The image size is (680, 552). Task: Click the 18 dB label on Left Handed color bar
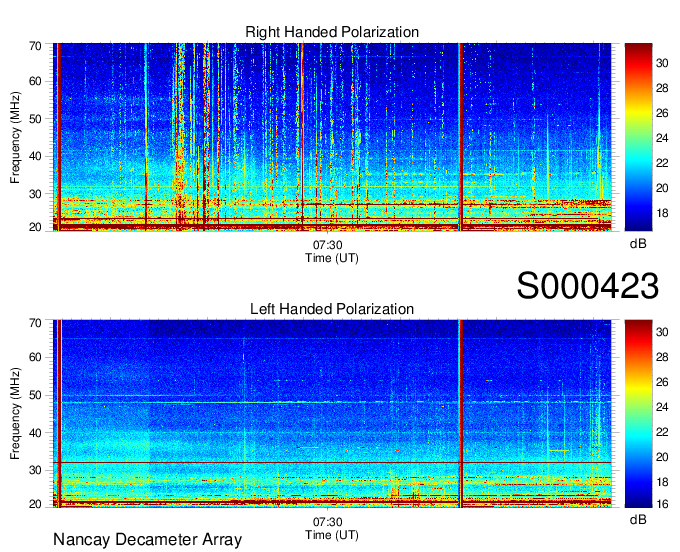(662, 482)
